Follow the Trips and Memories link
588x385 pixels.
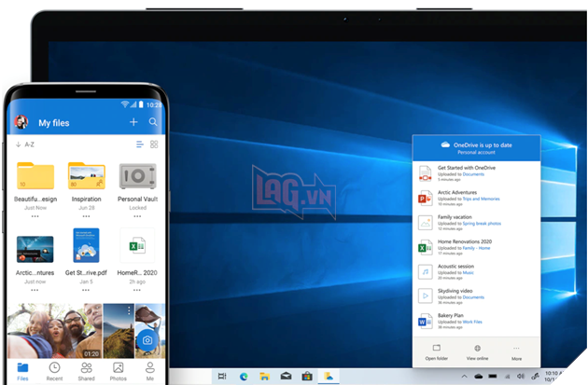coord(481,199)
